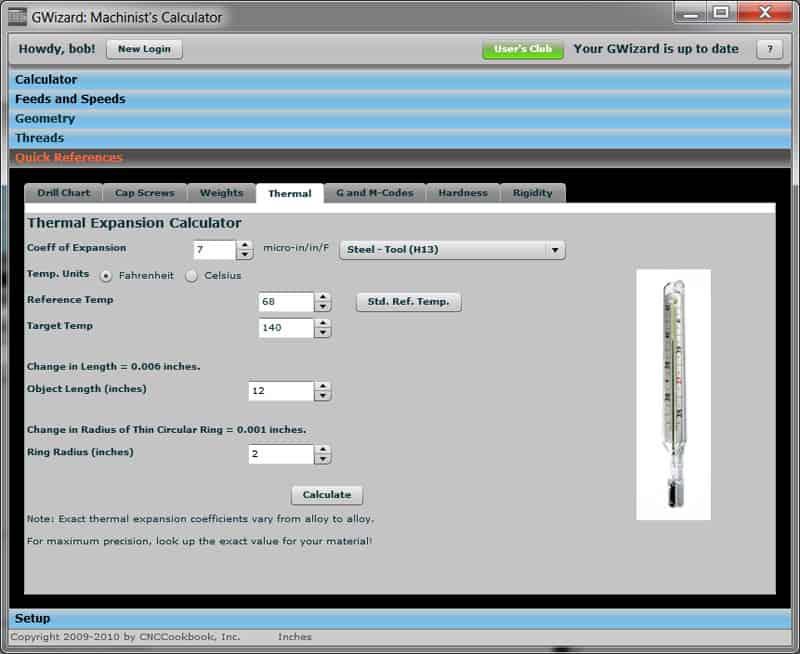Viewport: 800px width, 654px height.
Task: Click the User's Club badge
Action: (523, 47)
